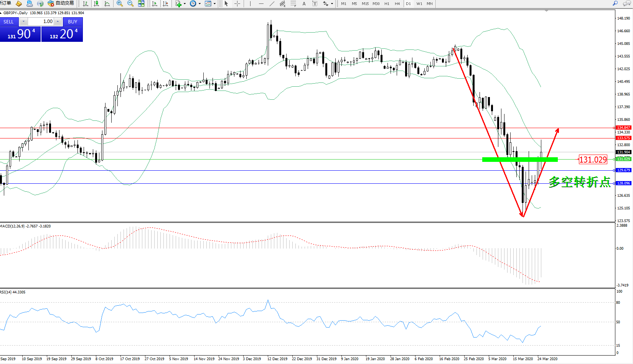Switch to the H4 timeframe

tap(397, 4)
